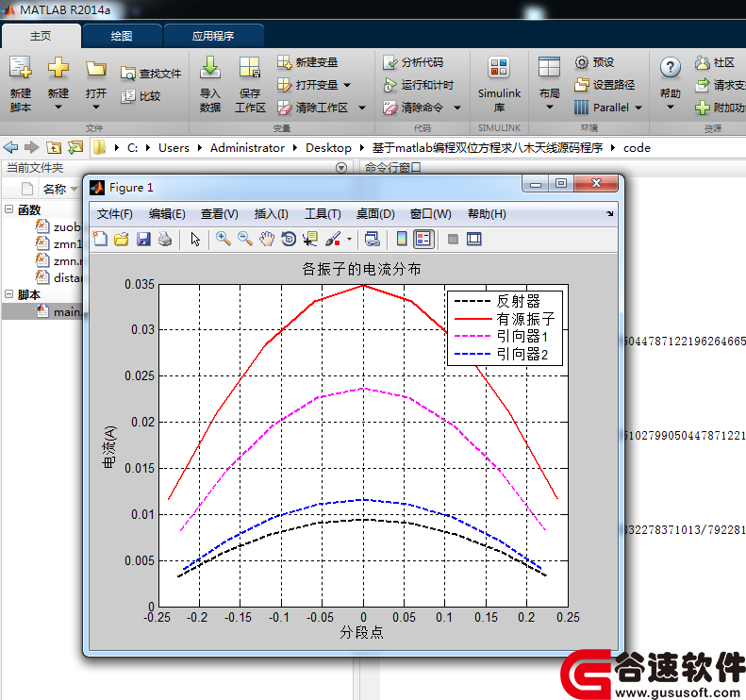The image size is (746, 700).
Task: Click Show Plot Tools and Dock icon
Action: 473,239
